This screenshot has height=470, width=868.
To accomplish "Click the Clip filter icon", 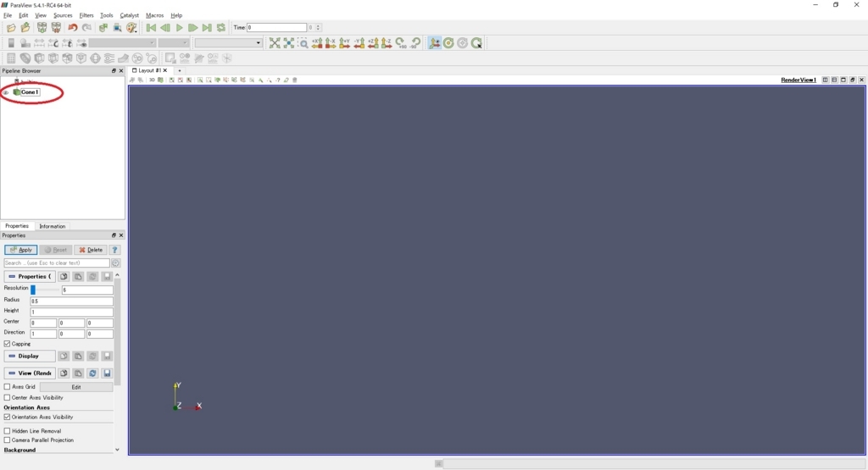I will (39, 58).
